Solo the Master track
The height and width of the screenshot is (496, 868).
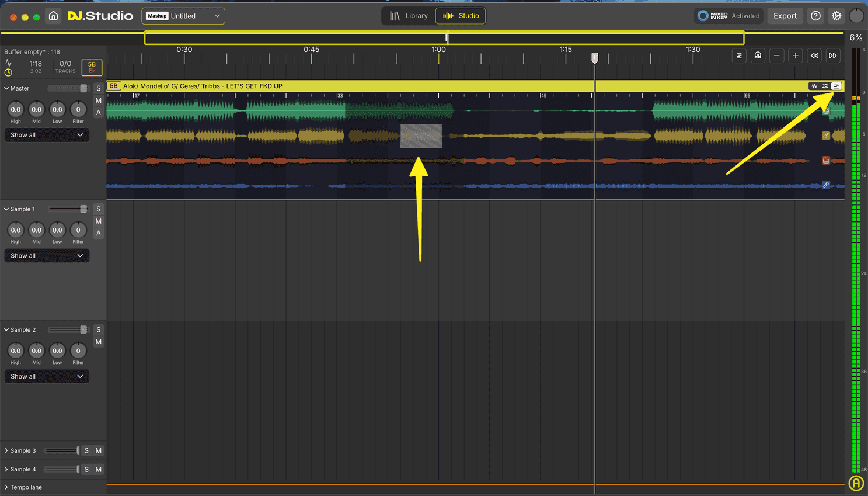pos(99,88)
